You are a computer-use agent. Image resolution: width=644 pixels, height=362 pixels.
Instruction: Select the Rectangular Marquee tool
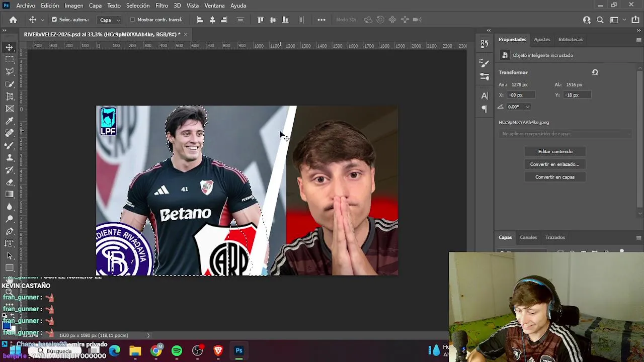[10, 59]
